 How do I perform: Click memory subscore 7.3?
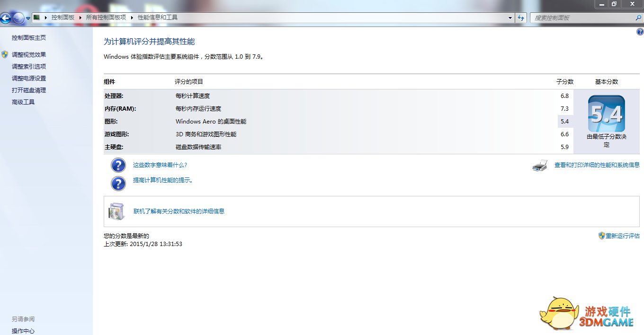coord(564,109)
